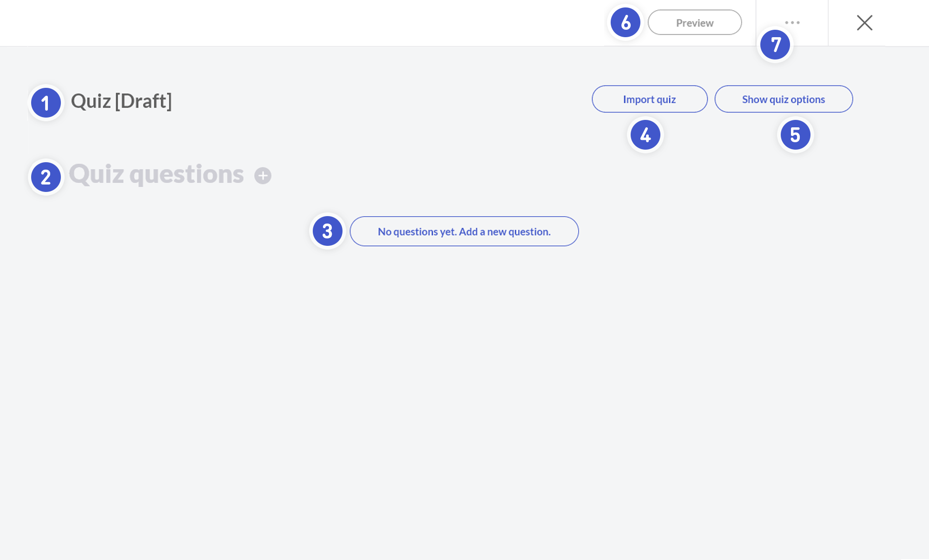This screenshot has height=560, width=929.
Task: Click the word 'Import' in the Import quiz button
Action: coord(638,99)
